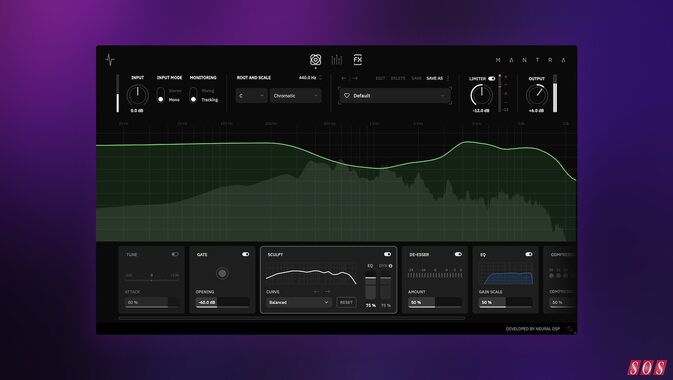Toggle the Limiter switch
Viewport: 673px width, 380px height.
tap(491, 79)
